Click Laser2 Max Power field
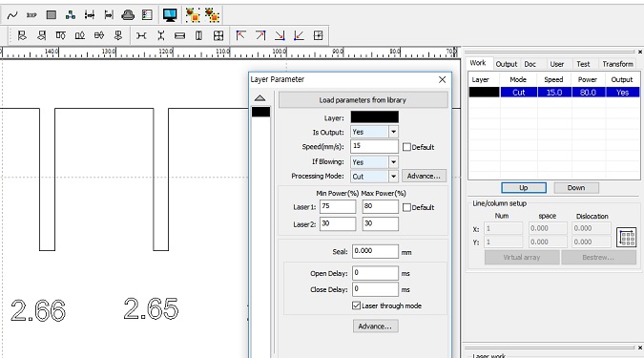This screenshot has height=358, width=644. [381, 224]
